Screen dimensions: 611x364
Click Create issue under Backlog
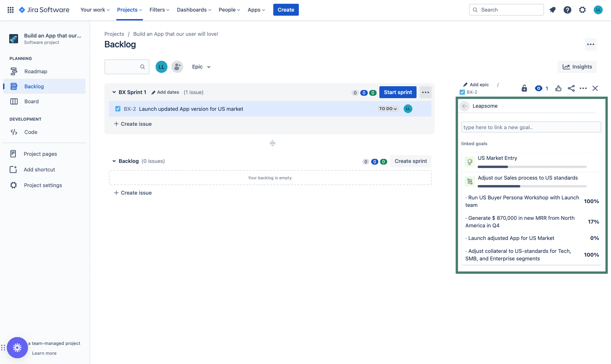point(133,193)
